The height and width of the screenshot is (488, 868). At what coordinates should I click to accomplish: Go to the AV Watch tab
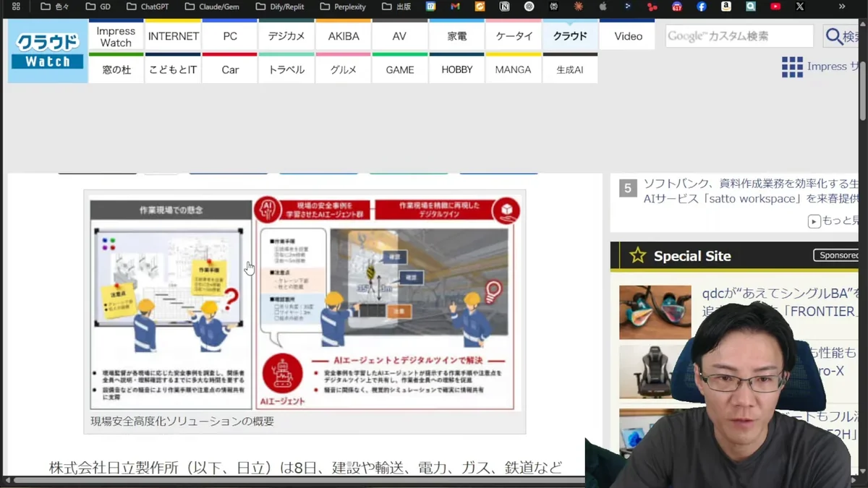click(x=399, y=35)
